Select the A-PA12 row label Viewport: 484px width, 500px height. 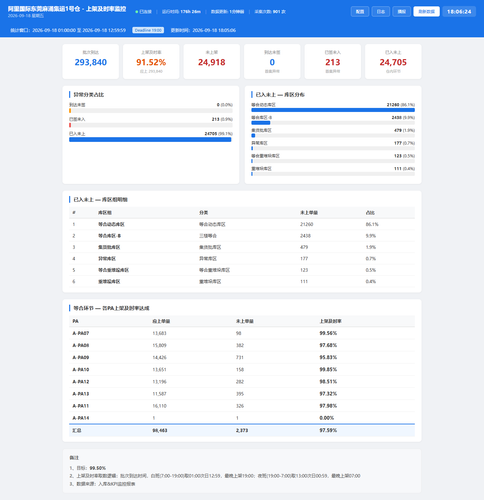point(81,382)
